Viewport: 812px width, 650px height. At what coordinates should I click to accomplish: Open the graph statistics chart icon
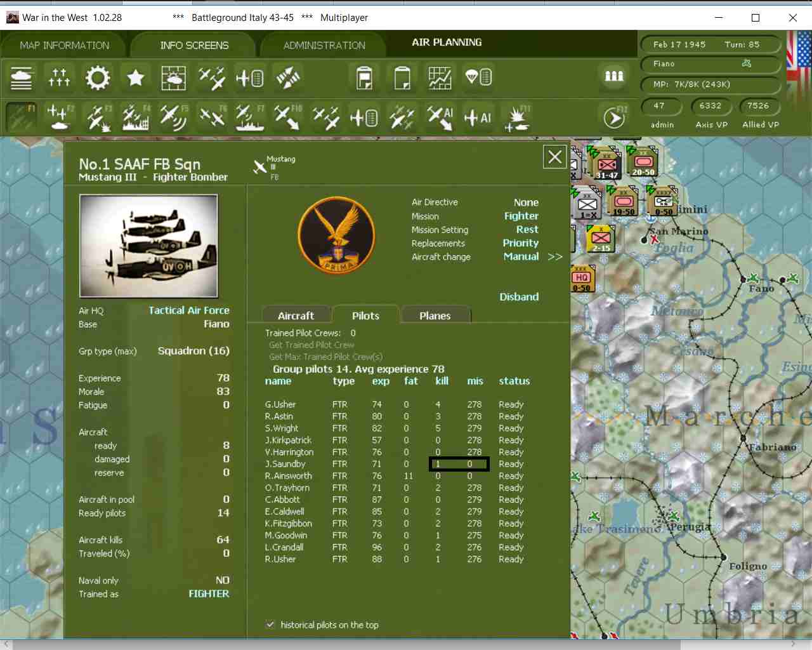(x=440, y=78)
